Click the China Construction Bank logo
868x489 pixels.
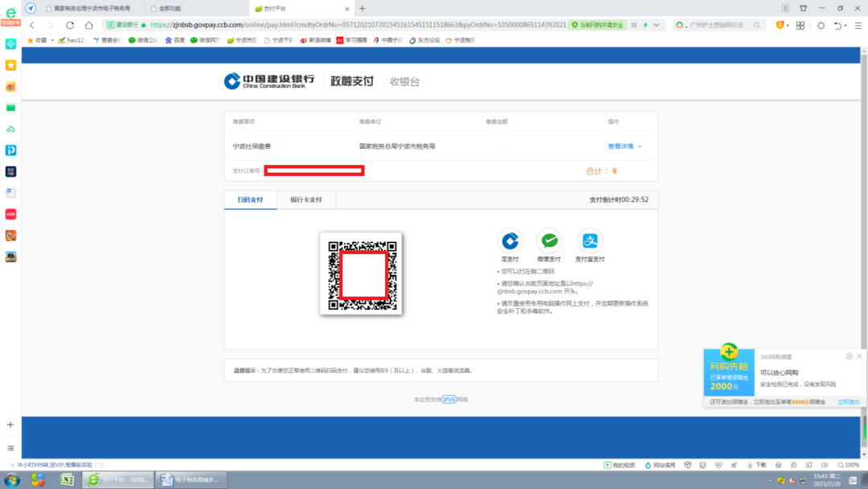[x=269, y=81]
